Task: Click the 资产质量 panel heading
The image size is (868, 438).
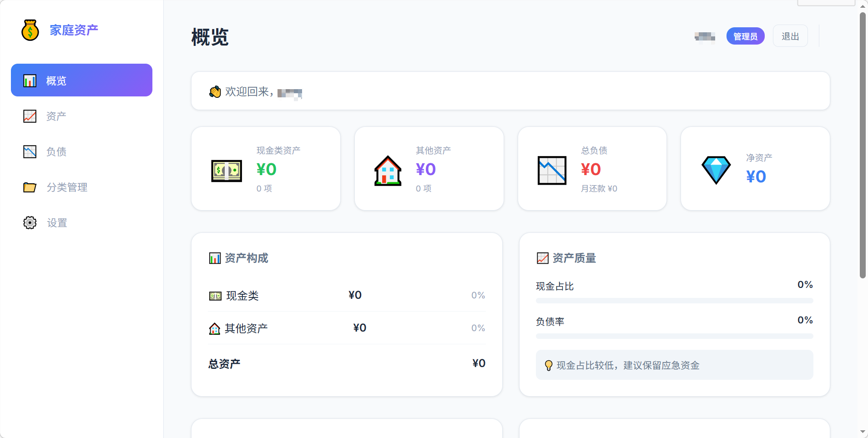Action: point(574,258)
